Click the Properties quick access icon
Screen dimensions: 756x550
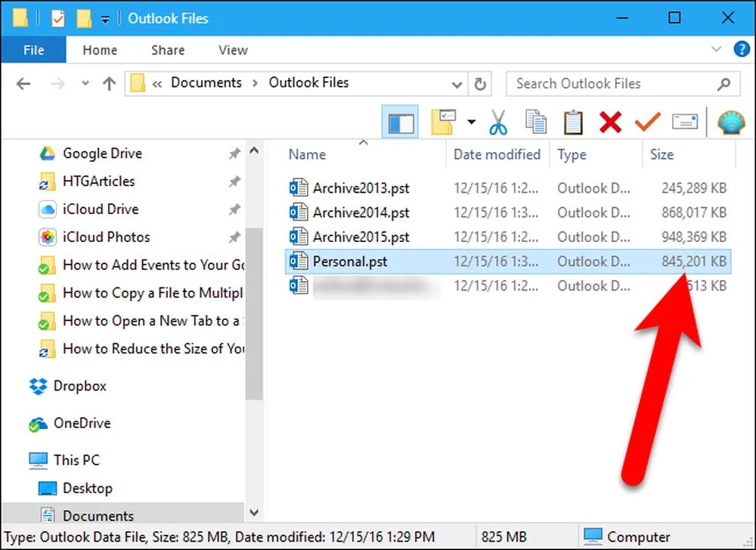[58, 18]
